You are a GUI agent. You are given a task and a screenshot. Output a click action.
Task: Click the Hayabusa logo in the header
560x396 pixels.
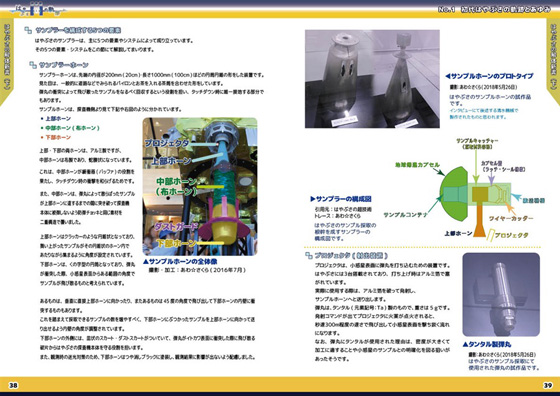click(38, 9)
